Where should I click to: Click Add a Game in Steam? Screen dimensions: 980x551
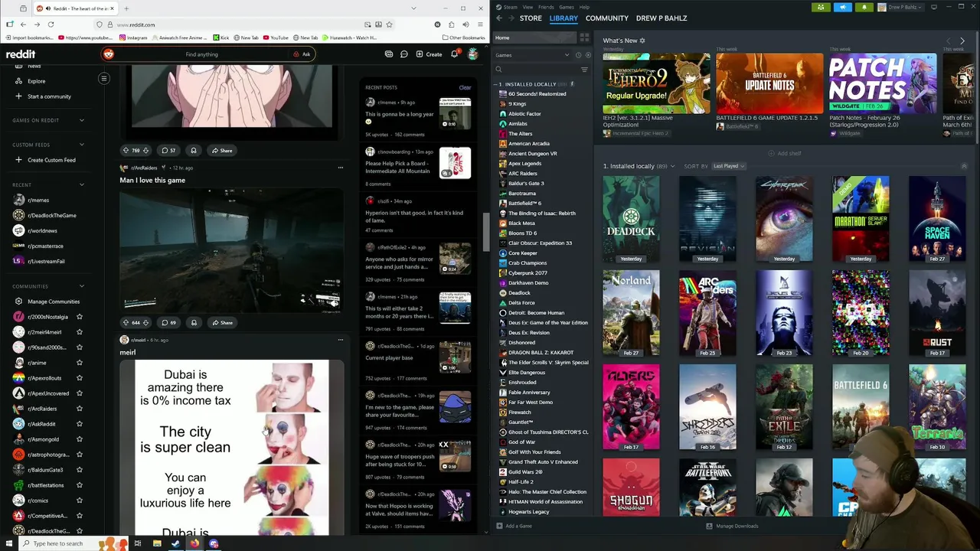click(514, 526)
